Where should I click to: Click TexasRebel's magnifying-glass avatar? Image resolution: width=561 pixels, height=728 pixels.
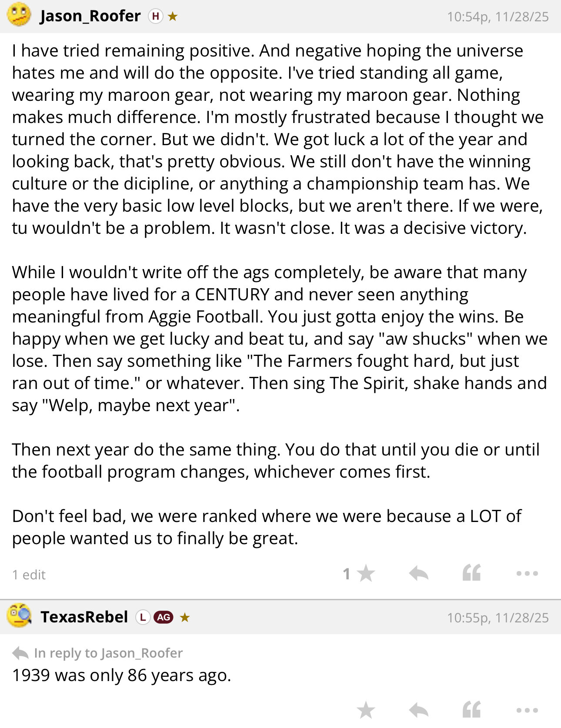click(19, 616)
